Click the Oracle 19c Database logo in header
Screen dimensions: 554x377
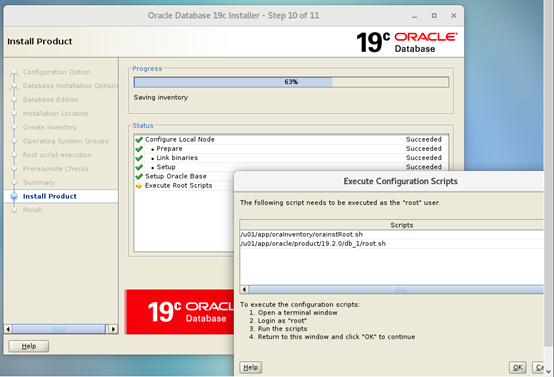407,42
